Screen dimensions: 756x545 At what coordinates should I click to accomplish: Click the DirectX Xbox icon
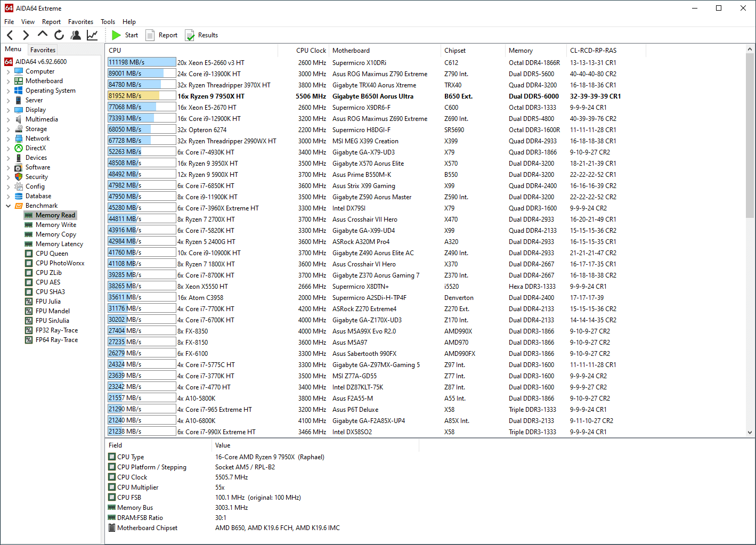[x=19, y=148]
